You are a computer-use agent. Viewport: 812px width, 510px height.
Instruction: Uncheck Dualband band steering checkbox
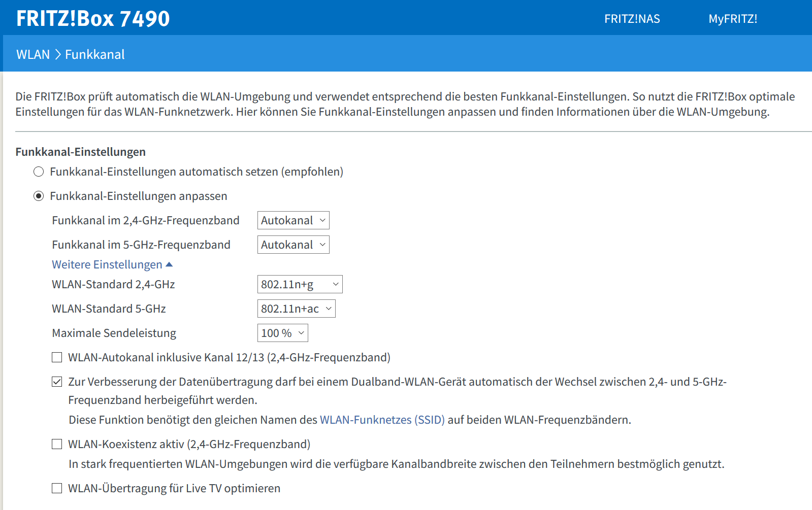tap(57, 382)
